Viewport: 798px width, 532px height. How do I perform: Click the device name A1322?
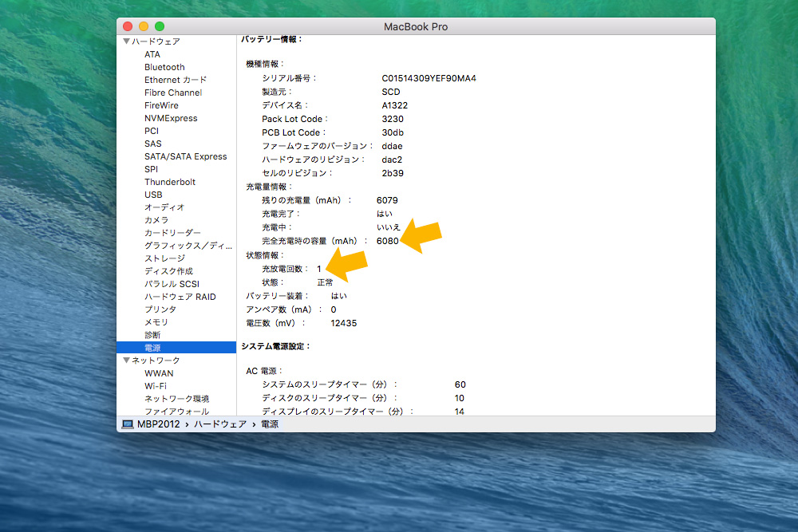(x=394, y=105)
